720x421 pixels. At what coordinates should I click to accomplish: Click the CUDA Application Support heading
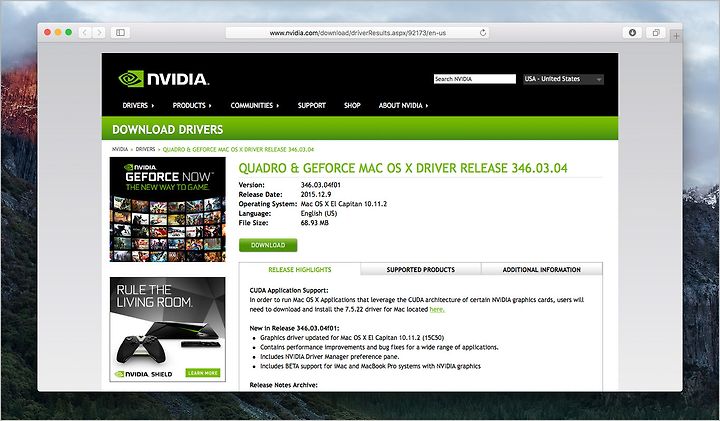[x=289, y=290]
